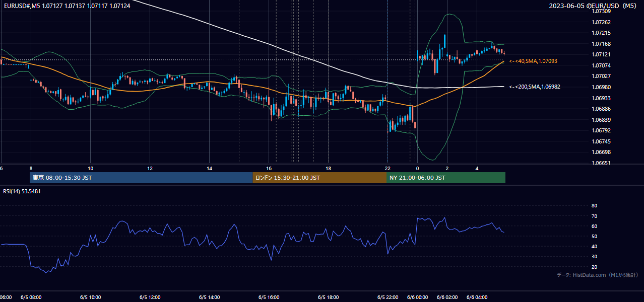Screen dimensions: 644x302
Task: Click price scale value 1.07027
Action: pos(601,76)
